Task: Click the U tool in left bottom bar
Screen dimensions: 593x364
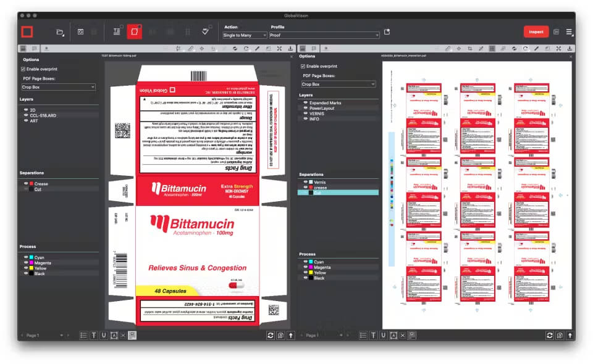Action: (104, 335)
